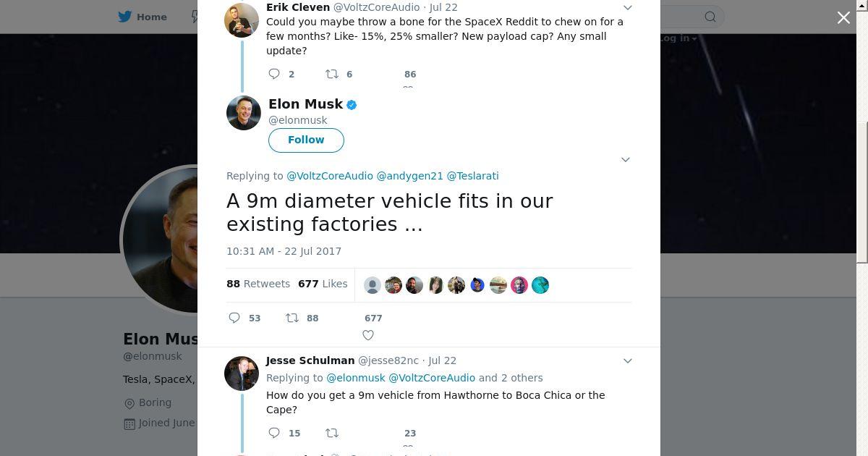Image resolution: width=868 pixels, height=456 pixels.
Task: Go to Twitter Home tab
Action: click(143, 17)
